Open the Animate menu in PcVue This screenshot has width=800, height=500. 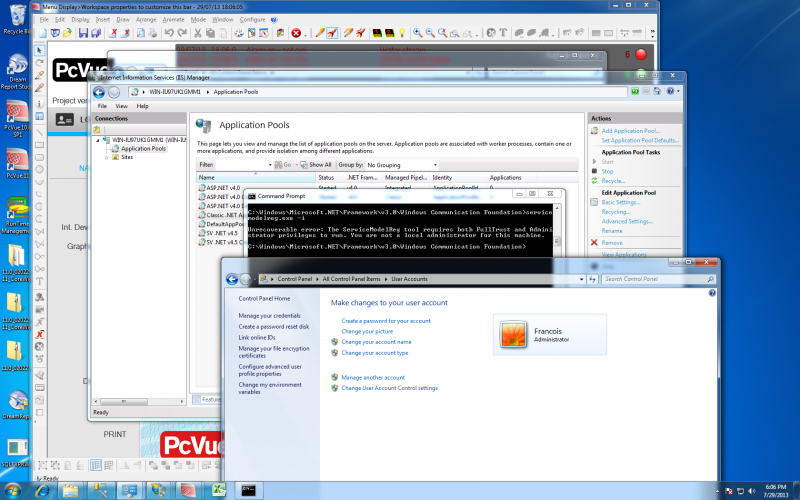click(173, 20)
